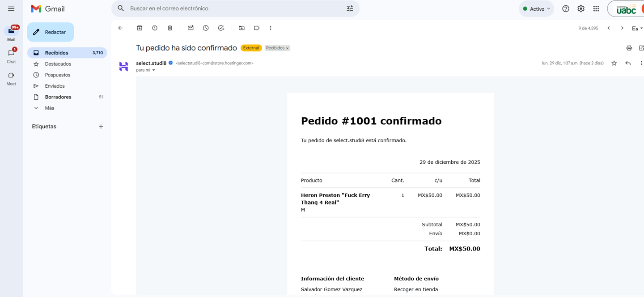
Task: Open the labels icon in toolbar
Action: coord(257,28)
